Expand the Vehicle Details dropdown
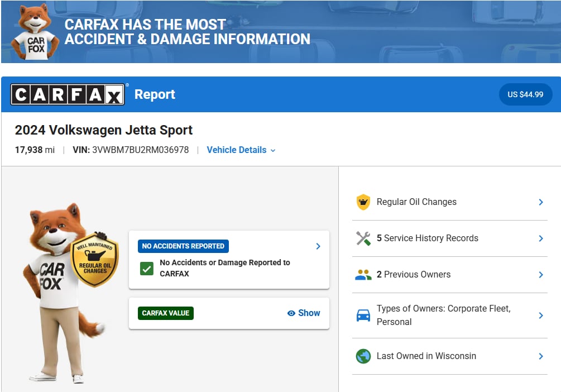The image size is (561, 392). click(x=241, y=150)
